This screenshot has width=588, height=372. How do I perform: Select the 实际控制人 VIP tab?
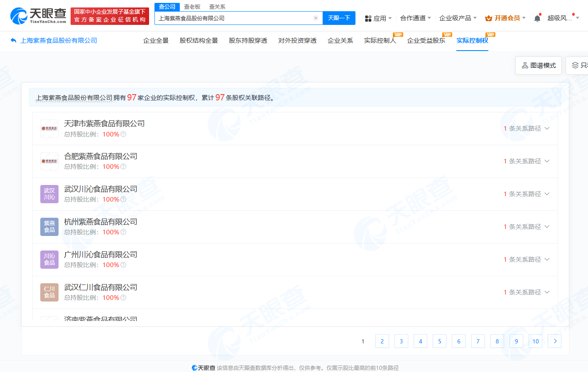click(380, 40)
